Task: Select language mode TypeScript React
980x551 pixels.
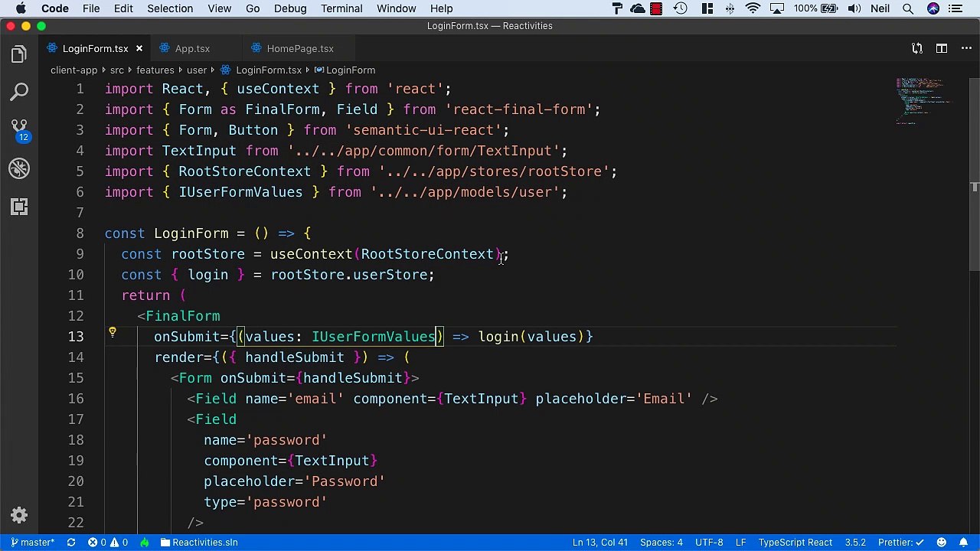Action: [795, 543]
